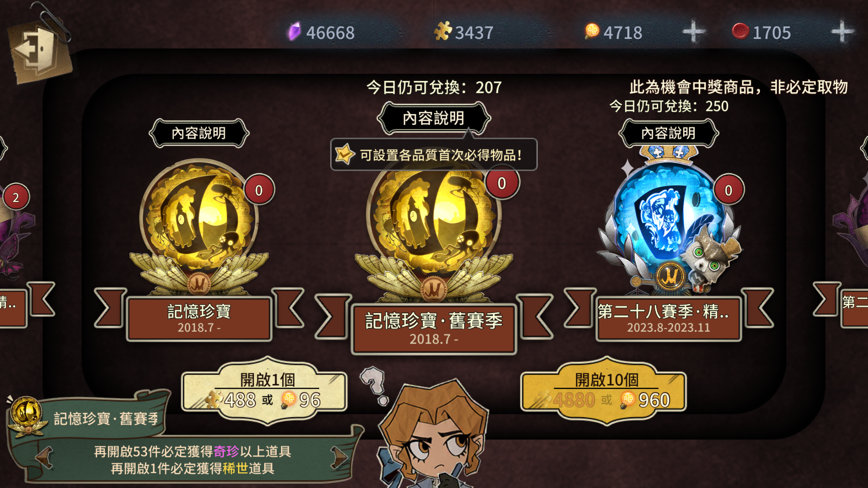This screenshot has width=868, height=488.
Task: Tap the puzzle piece clue icon
Action: tap(443, 31)
